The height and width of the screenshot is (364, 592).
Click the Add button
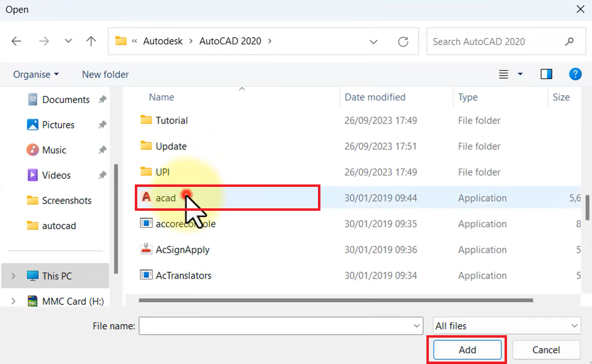(x=467, y=350)
